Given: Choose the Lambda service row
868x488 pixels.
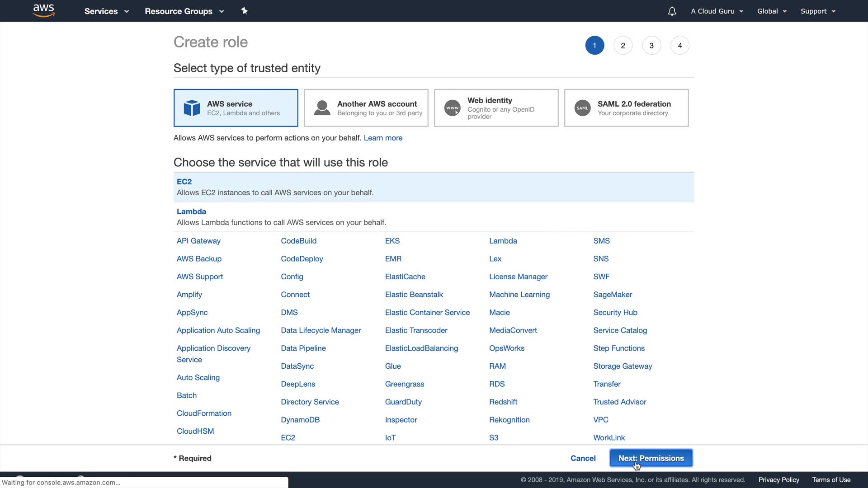Looking at the screenshot, I should [x=433, y=217].
